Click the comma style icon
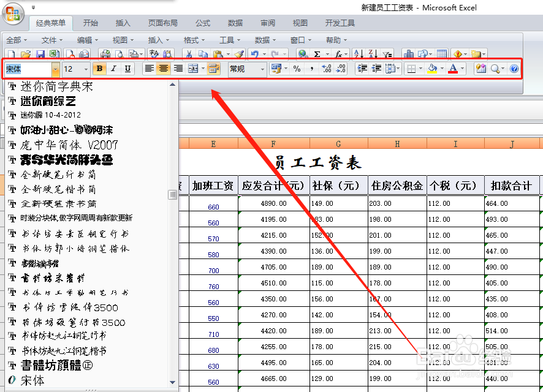The height and width of the screenshot is (392, 543). click(312, 69)
